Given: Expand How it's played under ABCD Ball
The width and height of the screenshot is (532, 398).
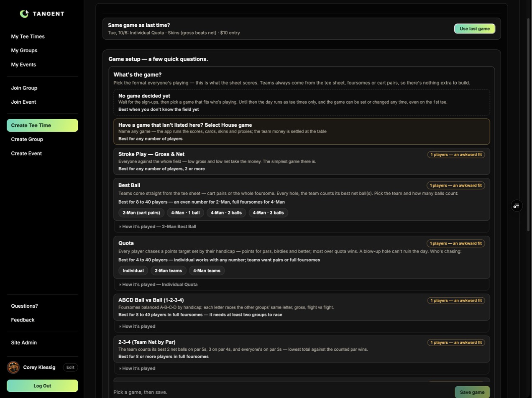Looking at the screenshot, I should click(137, 327).
